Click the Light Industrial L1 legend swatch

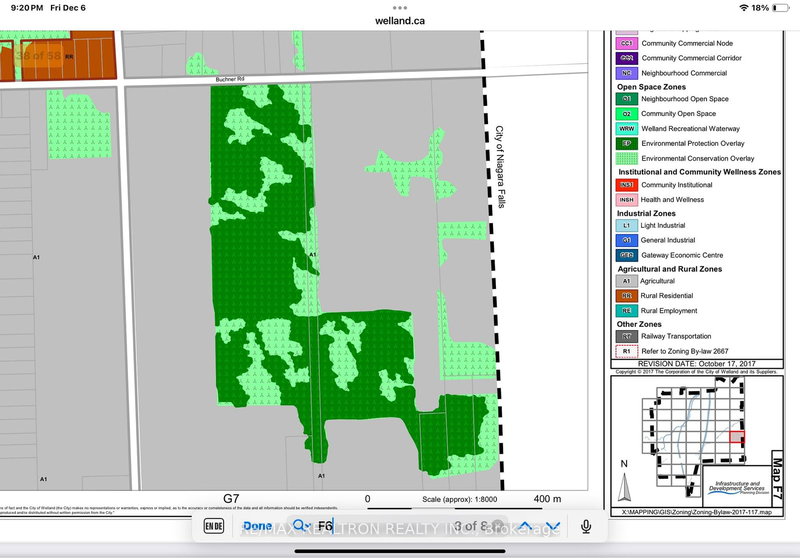click(x=626, y=227)
